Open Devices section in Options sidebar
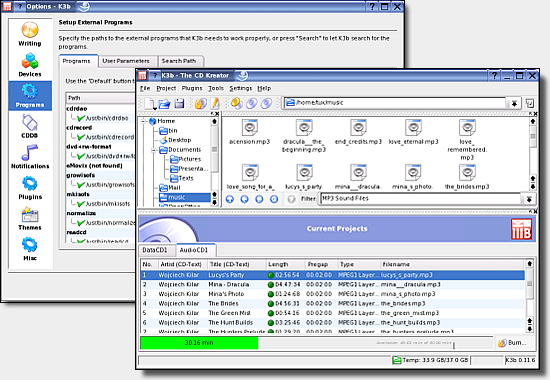Screen dimensions: 550x380 [x=30, y=65]
